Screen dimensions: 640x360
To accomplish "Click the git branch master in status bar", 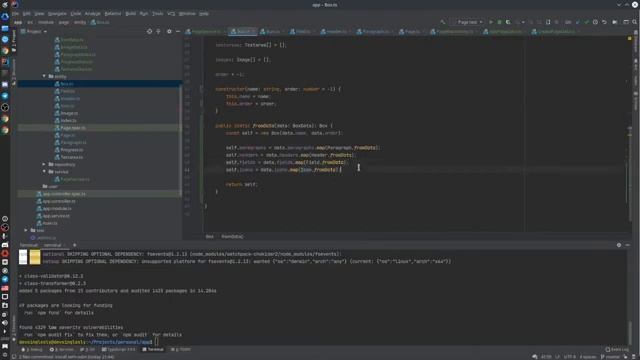I will 610,357.
